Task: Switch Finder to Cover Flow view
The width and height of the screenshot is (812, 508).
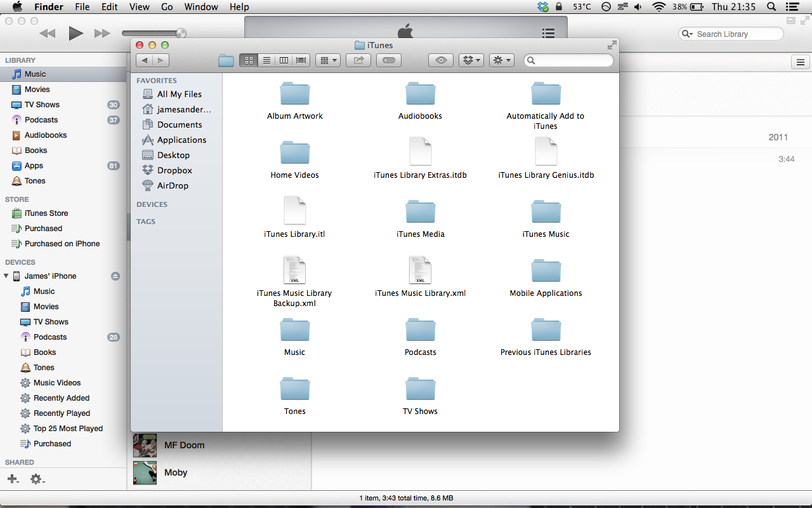Action: coord(301,60)
